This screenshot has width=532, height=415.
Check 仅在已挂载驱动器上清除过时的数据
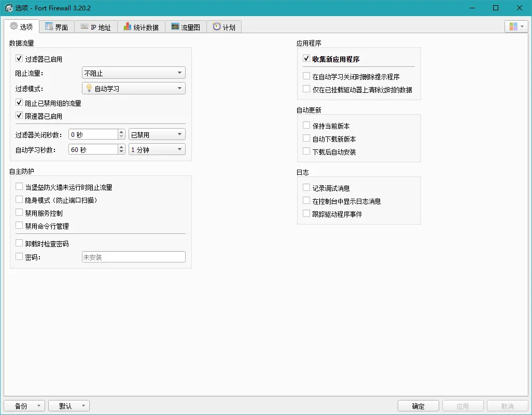click(x=306, y=89)
